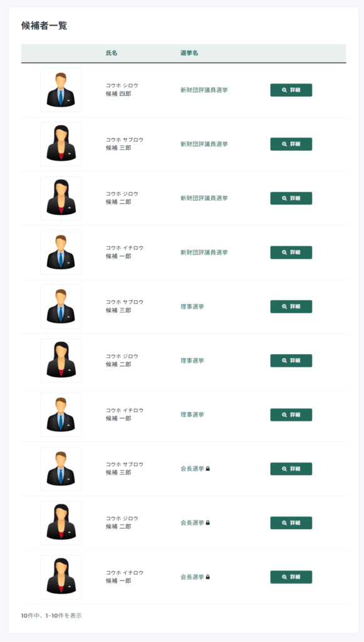Click the 理事選挙 link for 候補 三郎
The width and height of the screenshot is (364, 642).
(192, 307)
